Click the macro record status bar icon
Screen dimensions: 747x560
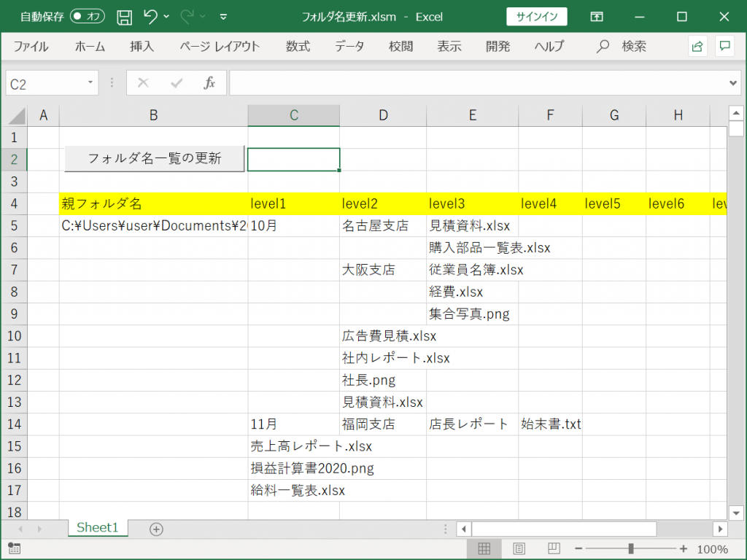point(15,548)
